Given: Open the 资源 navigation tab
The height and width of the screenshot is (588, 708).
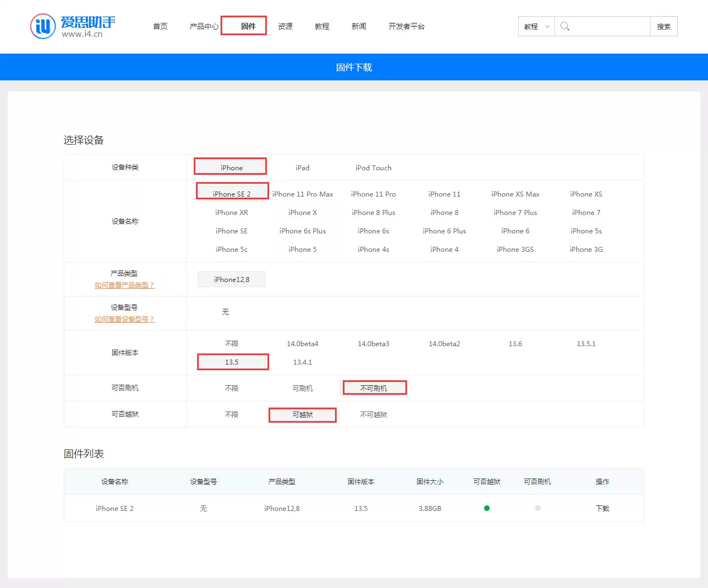Looking at the screenshot, I should point(285,26).
